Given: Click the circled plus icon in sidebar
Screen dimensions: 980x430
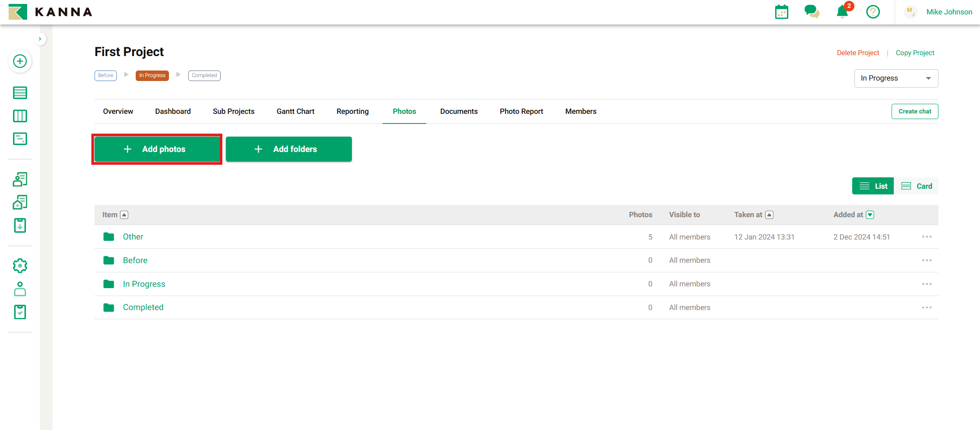Looking at the screenshot, I should tap(20, 61).
